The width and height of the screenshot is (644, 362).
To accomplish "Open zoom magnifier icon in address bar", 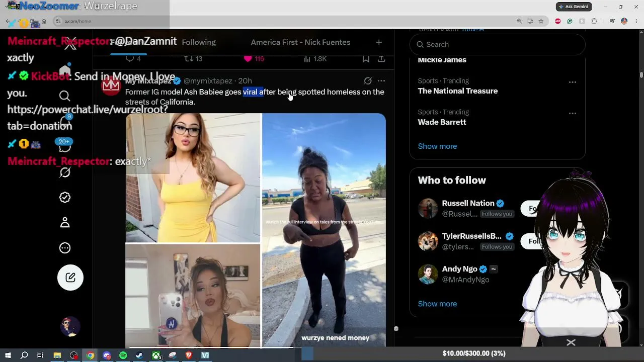I will (519, 21).
